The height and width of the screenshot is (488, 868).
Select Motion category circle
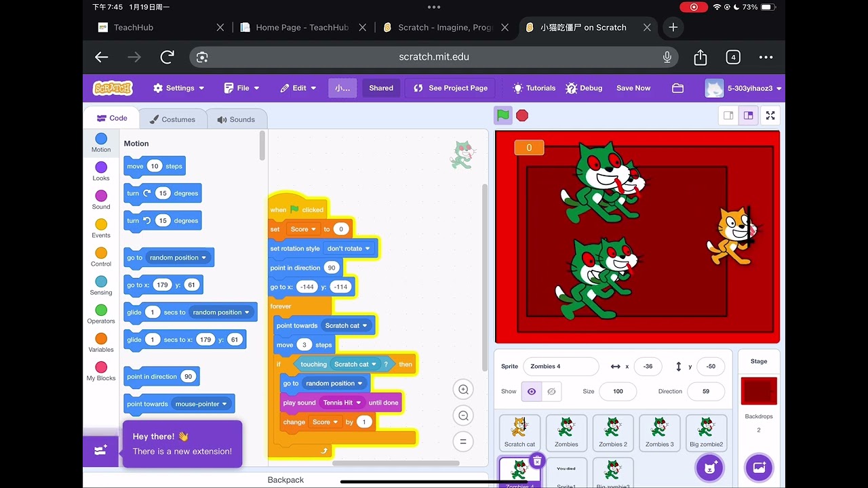pos(101,139)
